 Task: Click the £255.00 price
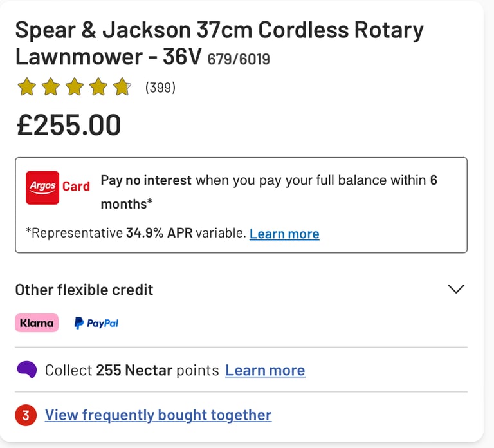click(69, 125)
